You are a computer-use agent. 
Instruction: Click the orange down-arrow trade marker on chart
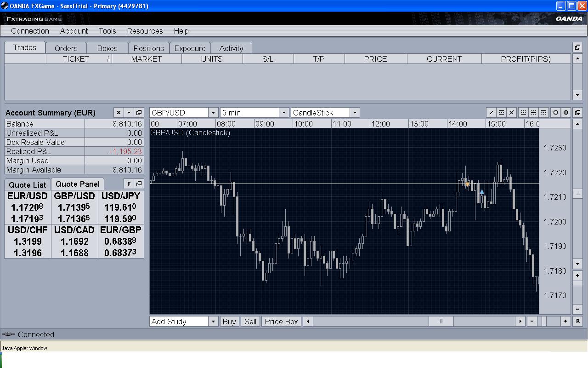pos(467,184)
